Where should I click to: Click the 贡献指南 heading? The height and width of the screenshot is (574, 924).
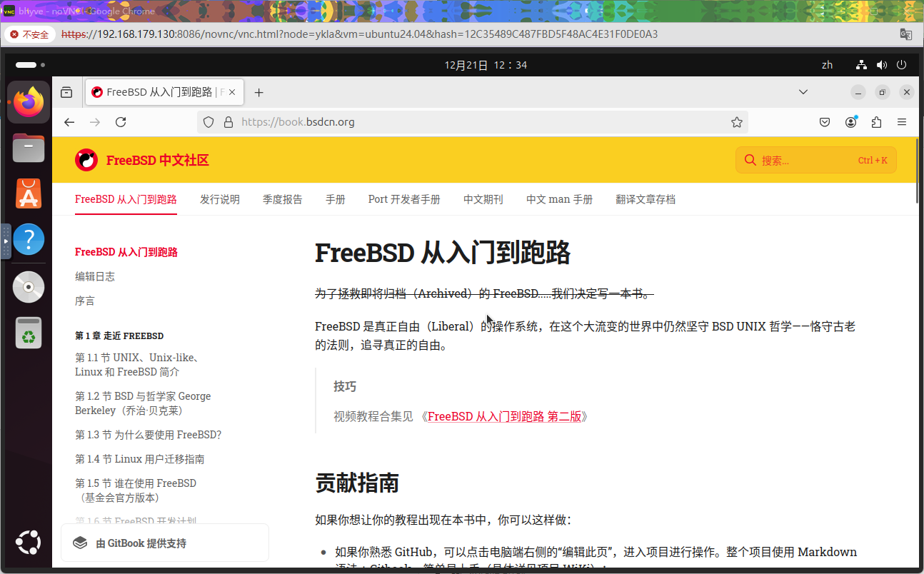point(357,483)
